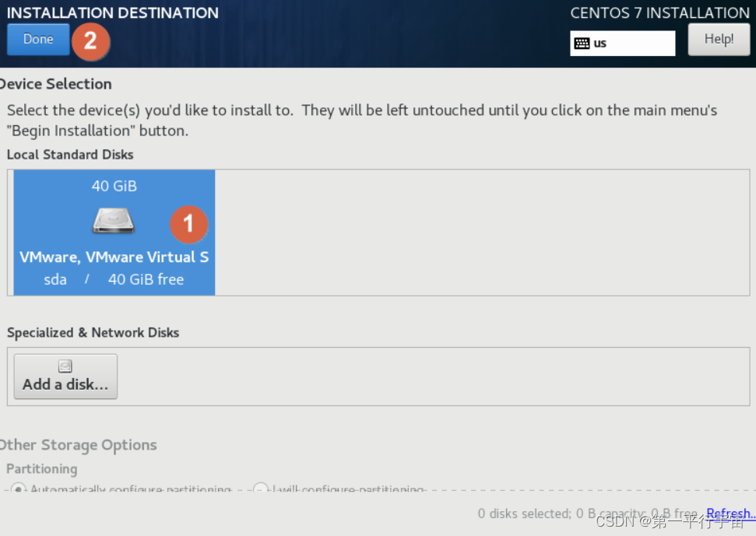Click the Specialized & Network Disks label
756x536 pixels.
pyautogui.click(x=93, y=333)
